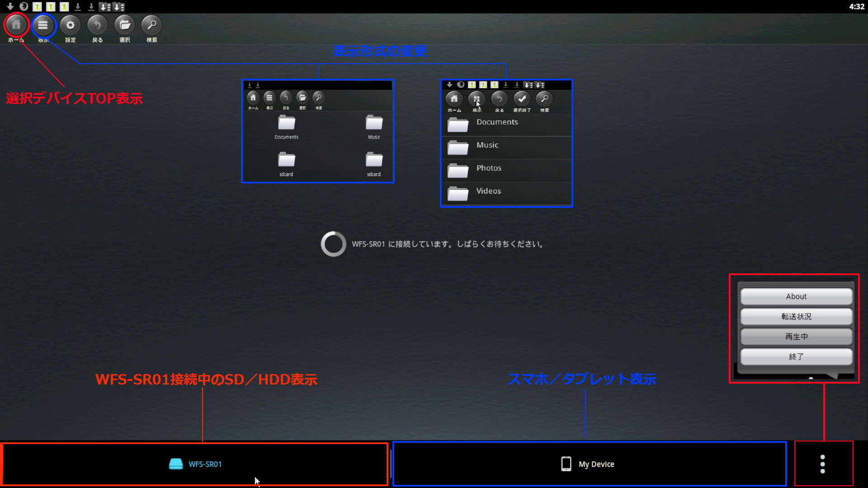Click the Home (ホーム) toolbar icon

(16, 25)
